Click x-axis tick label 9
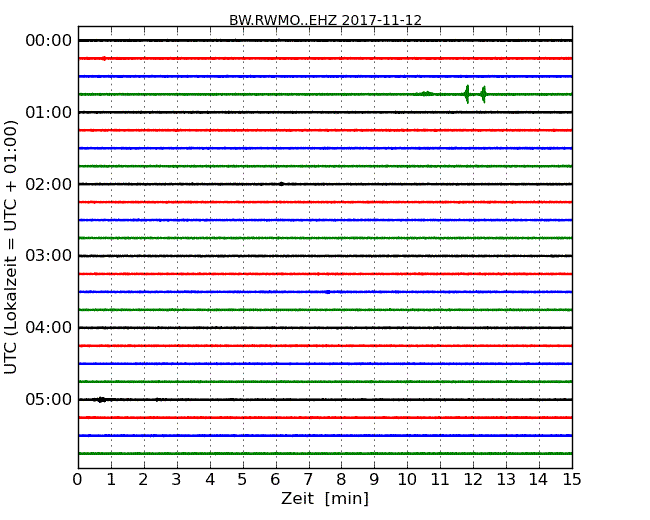 pyautogui.click(x=374, y=480)
